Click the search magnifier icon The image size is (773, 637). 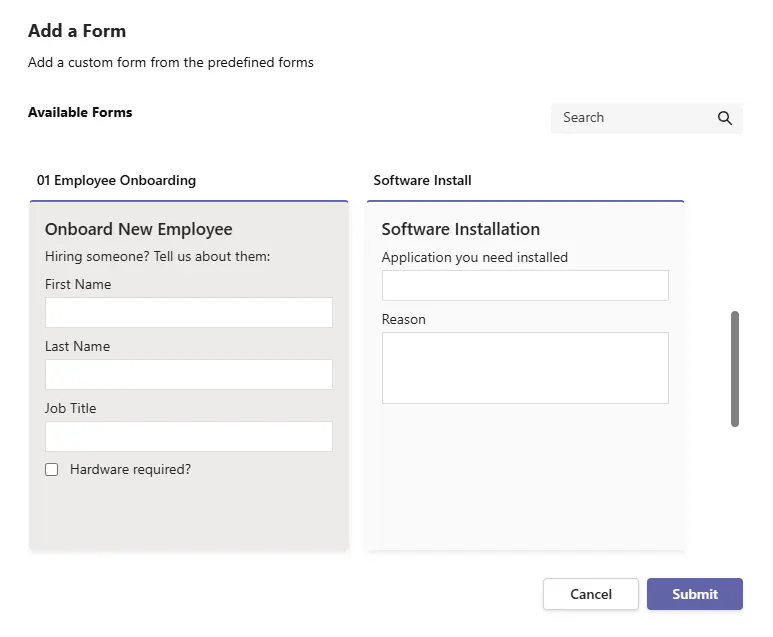(x=725, y=118)
